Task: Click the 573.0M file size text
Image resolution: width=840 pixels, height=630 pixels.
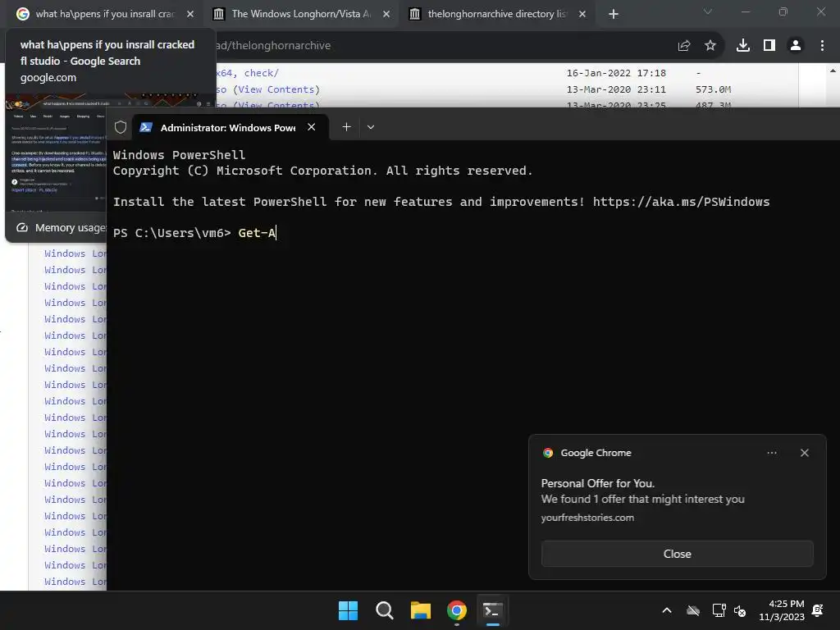Action: coord(713,89)
